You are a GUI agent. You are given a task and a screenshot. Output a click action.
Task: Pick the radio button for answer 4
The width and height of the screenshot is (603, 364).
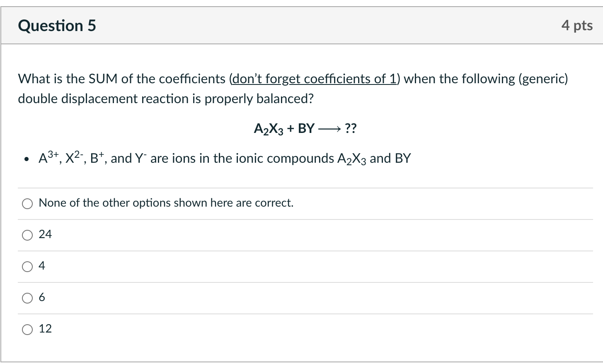pyautogui.click(x=27, y=267)
